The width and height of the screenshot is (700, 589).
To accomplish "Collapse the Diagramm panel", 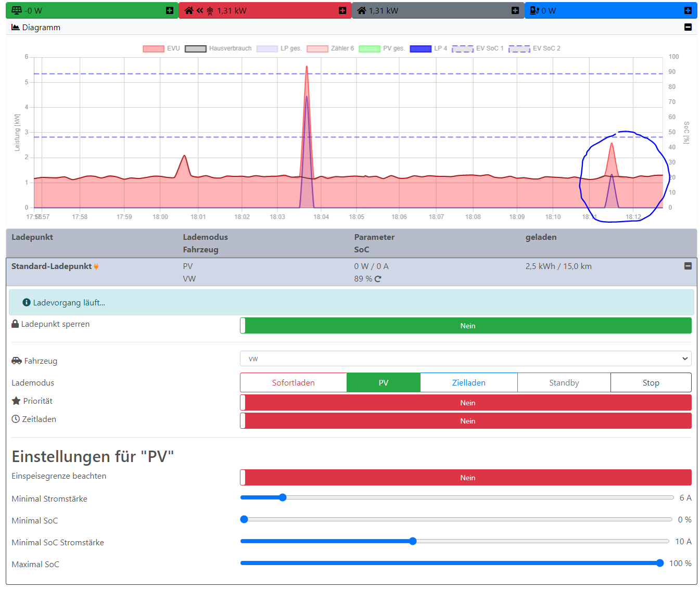I will (688, 27).
